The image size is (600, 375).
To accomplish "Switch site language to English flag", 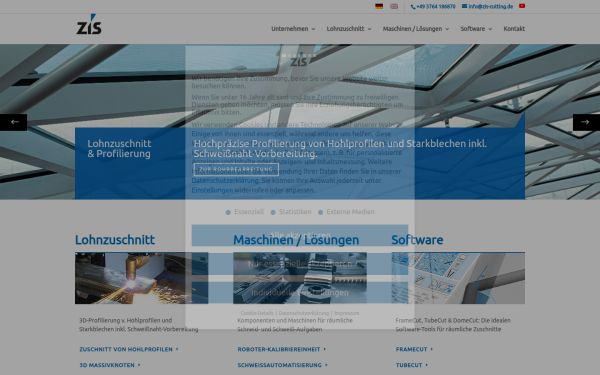I will (x=394, y=6).
